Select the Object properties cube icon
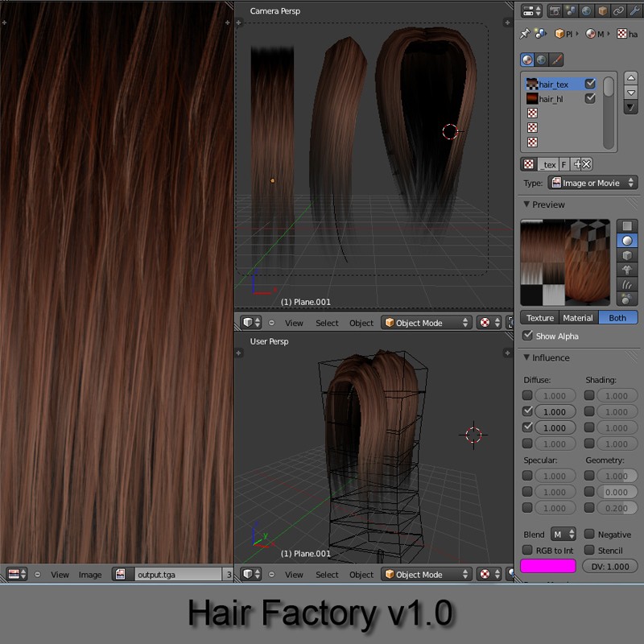The width and height of the screenshot is (644, 644). (601, 10)
